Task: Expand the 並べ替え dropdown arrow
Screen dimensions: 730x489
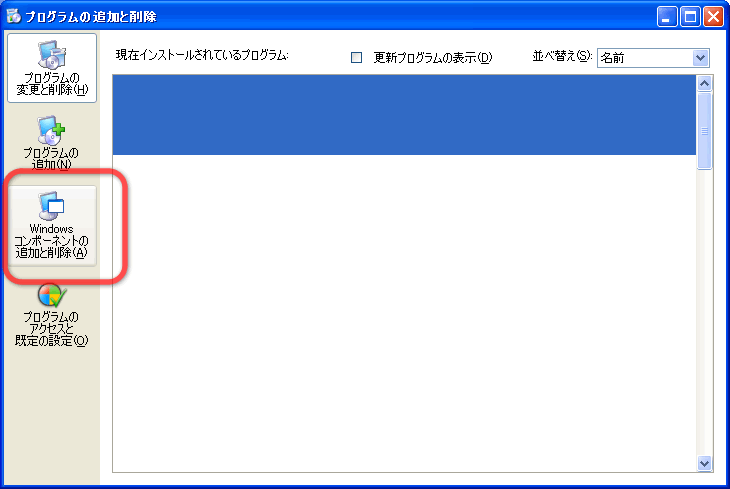Action: (x=700, y=58)
